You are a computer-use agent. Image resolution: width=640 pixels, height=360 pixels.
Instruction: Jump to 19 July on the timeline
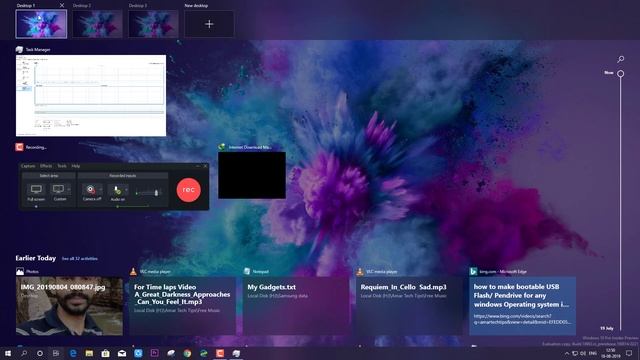(607, 328)
